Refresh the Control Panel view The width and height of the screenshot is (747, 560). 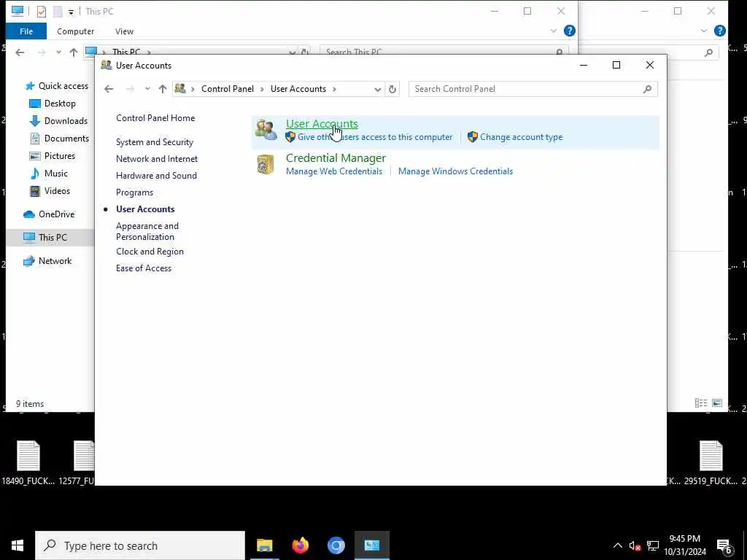click(x=392, y=89)
